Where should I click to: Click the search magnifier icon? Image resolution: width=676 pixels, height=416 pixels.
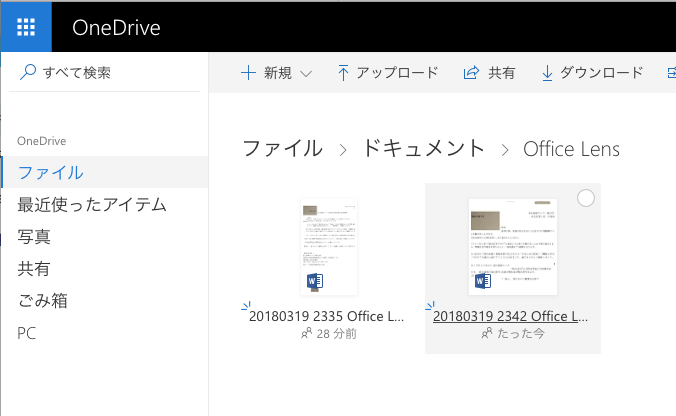point(28,72)
